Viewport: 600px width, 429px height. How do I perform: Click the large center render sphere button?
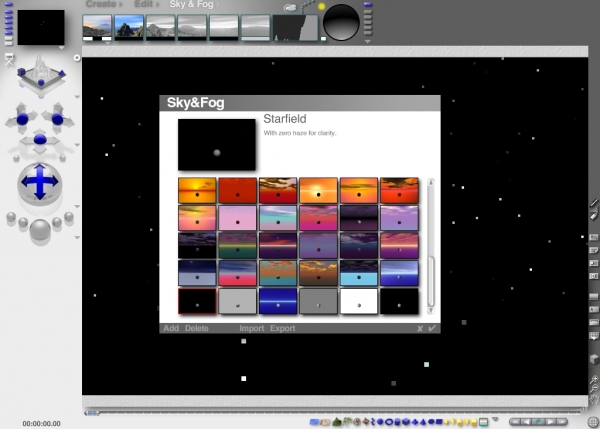40,230
